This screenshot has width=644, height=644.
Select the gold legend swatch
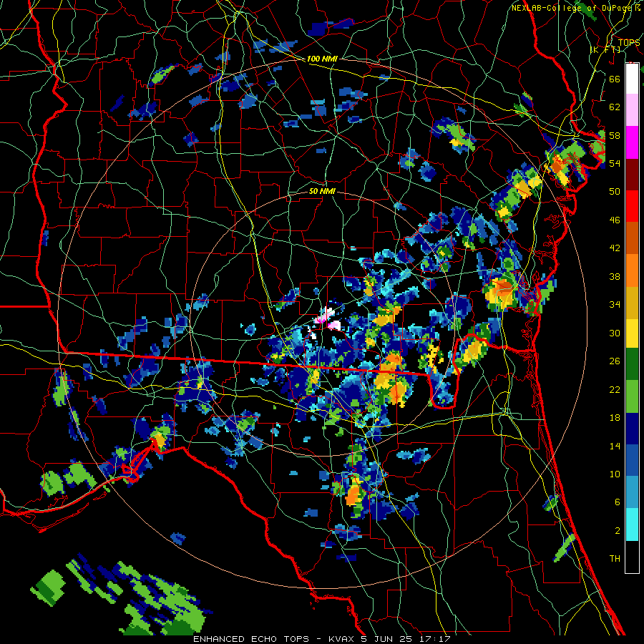point(632,303)
